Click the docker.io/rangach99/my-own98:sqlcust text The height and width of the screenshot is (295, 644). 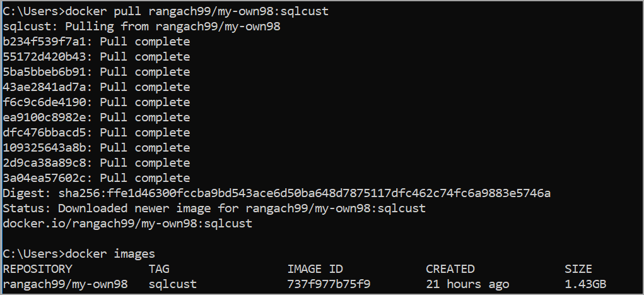[127, 224]
